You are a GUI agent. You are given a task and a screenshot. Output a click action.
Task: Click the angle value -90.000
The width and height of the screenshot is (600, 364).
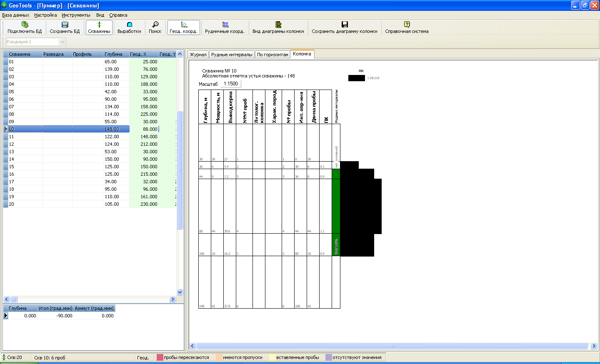tap(55, 316)
